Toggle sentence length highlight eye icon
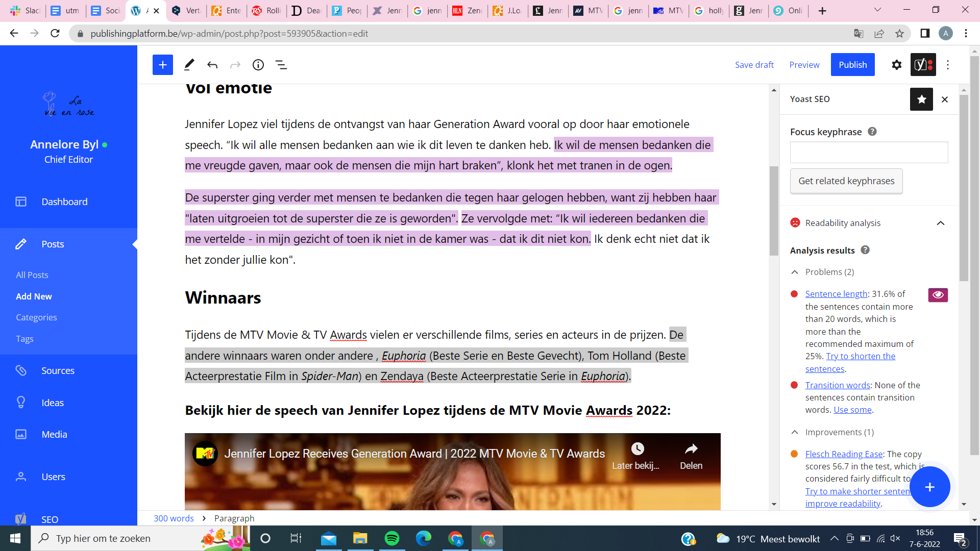Screen dimensions: 980x551 pyautogui.click(x=938, y=295)
